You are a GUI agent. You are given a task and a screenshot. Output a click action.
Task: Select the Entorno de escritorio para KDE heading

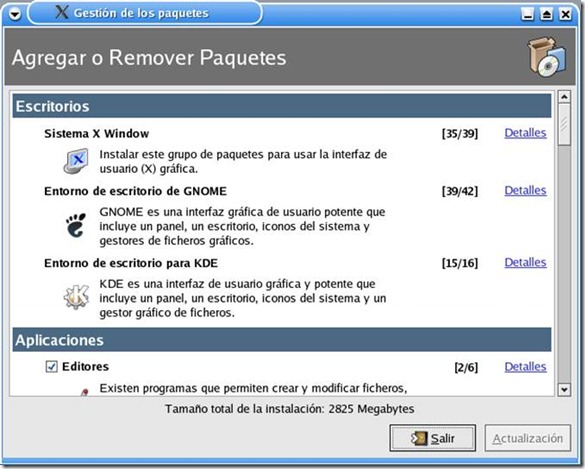pos(131,263)
